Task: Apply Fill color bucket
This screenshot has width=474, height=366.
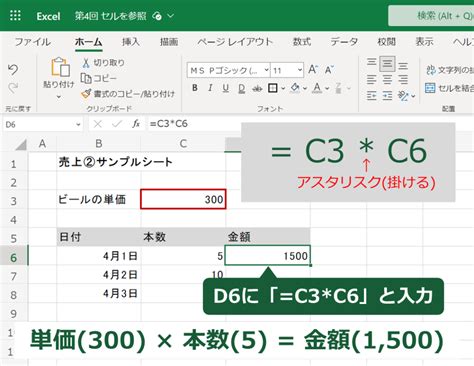Action: (x=295, y=88)
